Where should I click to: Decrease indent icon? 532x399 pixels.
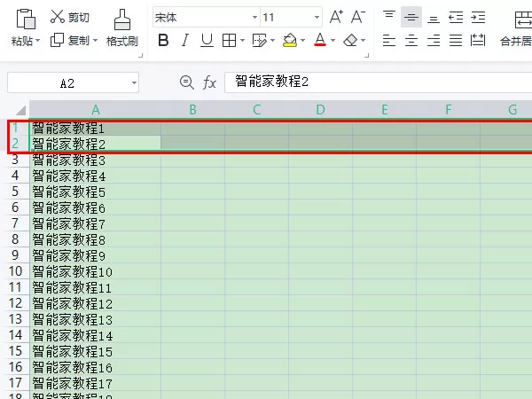[x=456, y=17]
